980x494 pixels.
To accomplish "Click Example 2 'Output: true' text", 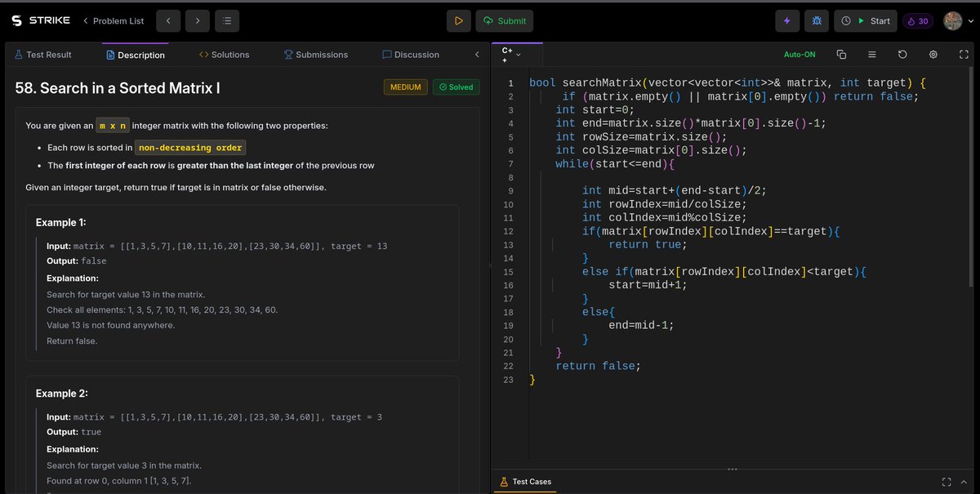I will pos(74,432).
